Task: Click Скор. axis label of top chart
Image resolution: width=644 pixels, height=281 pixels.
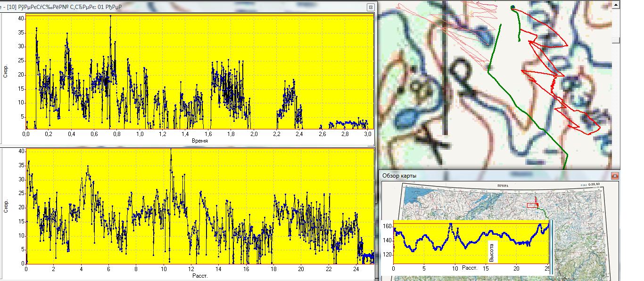Action: [x=6, y=71]
